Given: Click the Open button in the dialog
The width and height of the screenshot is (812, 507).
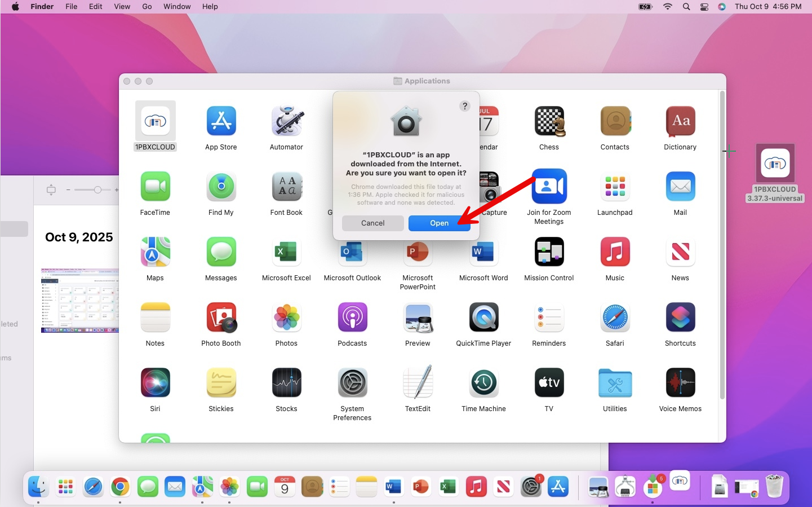Looking at the screenshot, I should 439,223.
